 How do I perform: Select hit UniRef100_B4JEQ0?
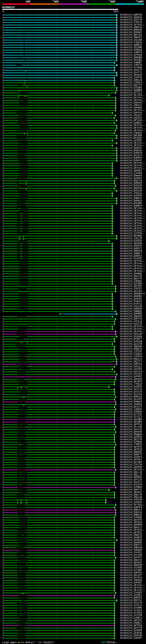tap(131, 138)
